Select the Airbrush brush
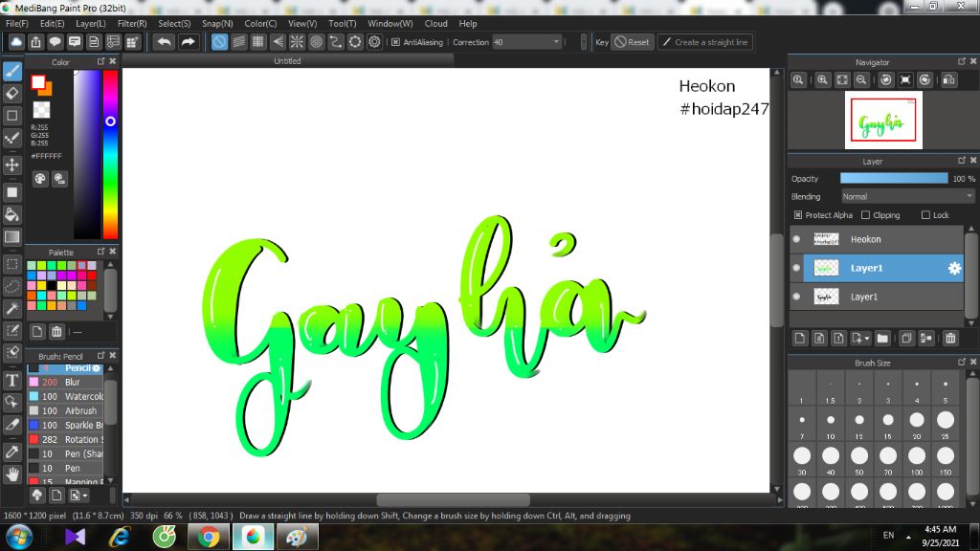The image size is (980, 551). 65,410
